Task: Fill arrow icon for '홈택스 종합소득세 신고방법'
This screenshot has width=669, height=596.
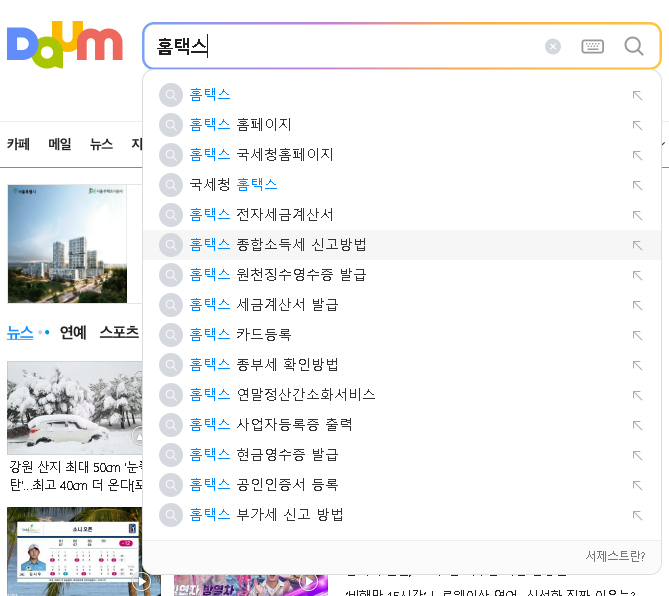Action: point(637,245)
